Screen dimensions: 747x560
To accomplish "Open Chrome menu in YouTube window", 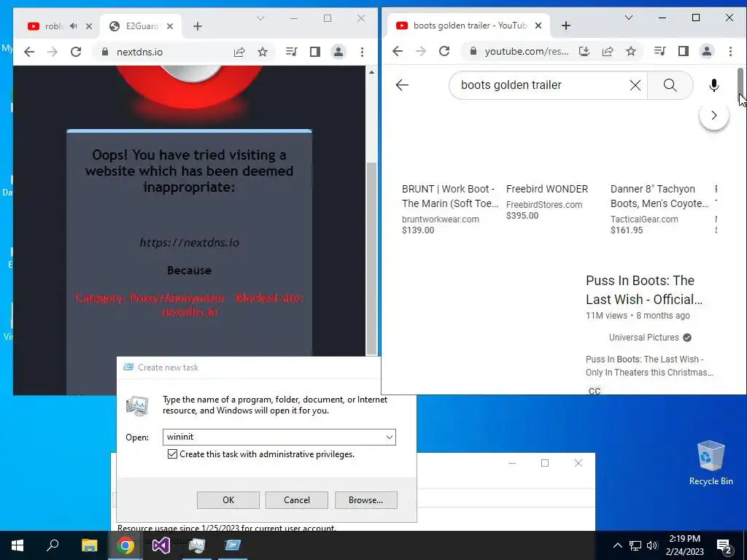I will 730,51.
